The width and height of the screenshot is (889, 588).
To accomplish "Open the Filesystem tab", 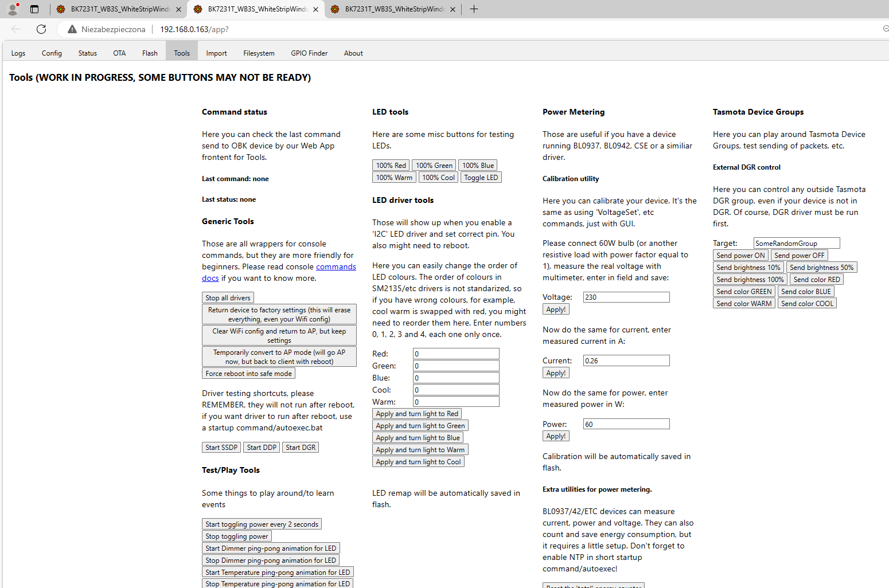I will coord(259,53).
